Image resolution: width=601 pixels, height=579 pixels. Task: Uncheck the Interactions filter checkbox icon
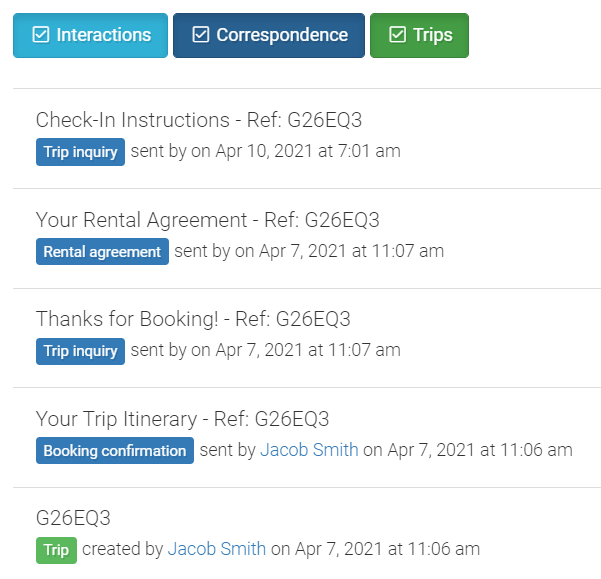coord(41,35)
